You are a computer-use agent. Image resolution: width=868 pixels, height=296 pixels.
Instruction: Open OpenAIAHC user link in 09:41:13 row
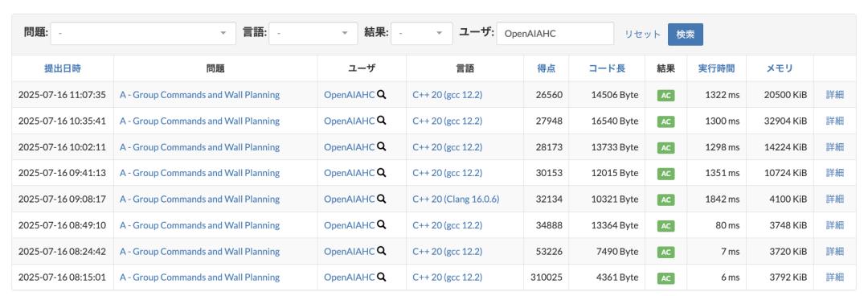click(350, 173)
